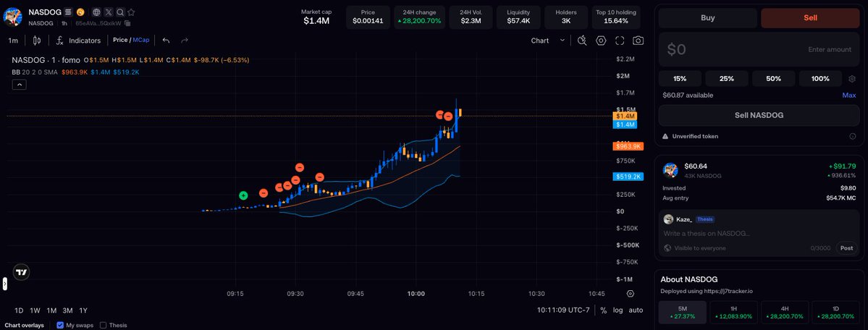Click the orange $963.9K price axis label
Screen dimensions: 868x330
pyautogui.click(x=627, y=146)
